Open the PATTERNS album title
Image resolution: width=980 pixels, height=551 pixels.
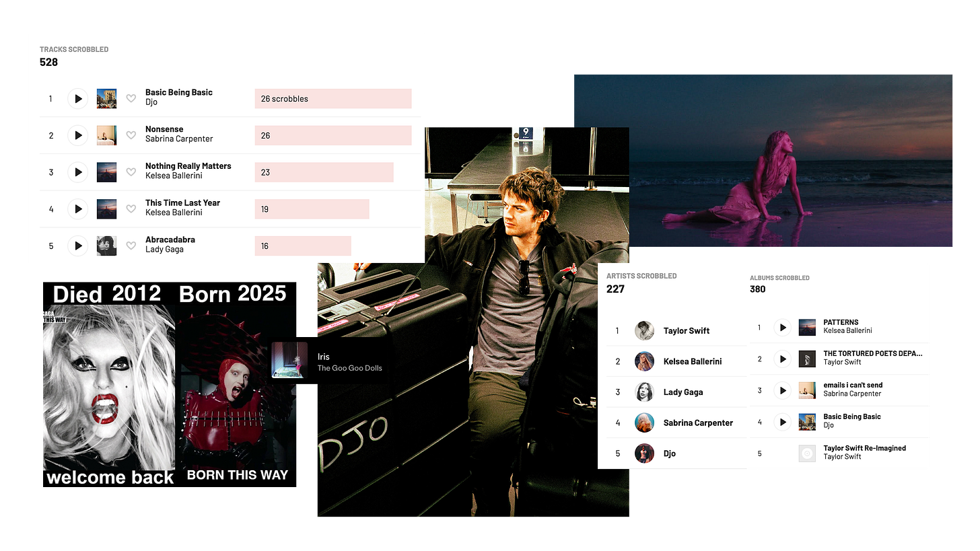[841, 322]
